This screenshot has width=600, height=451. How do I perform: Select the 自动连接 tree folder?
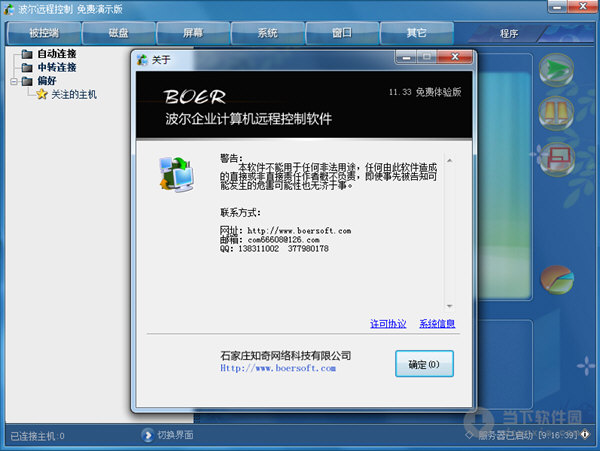pyautogui.click(x=57, y=54)
